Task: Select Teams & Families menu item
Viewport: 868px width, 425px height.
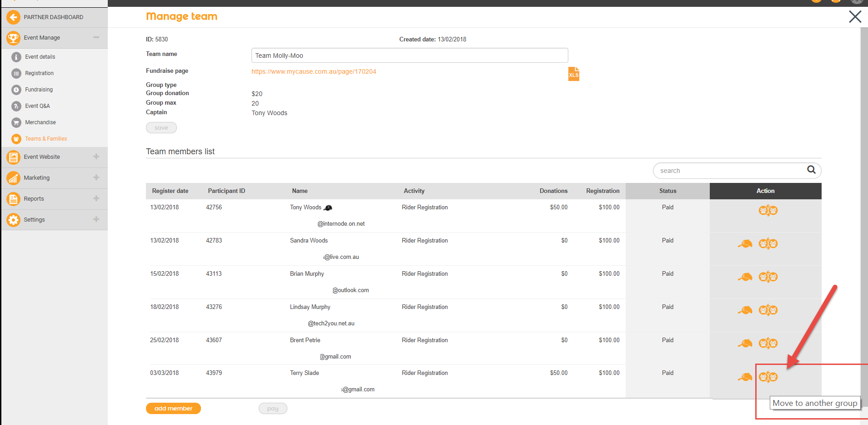Action: [46, 139]
